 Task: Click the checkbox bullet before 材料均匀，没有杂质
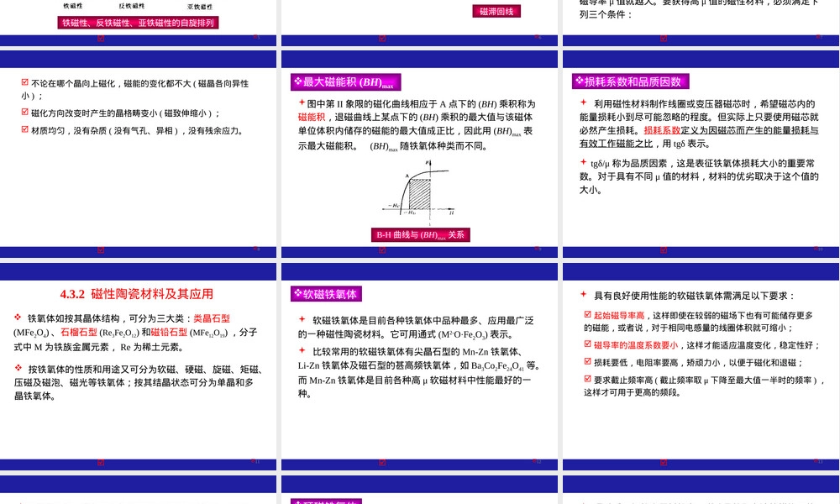coord(24,129)
